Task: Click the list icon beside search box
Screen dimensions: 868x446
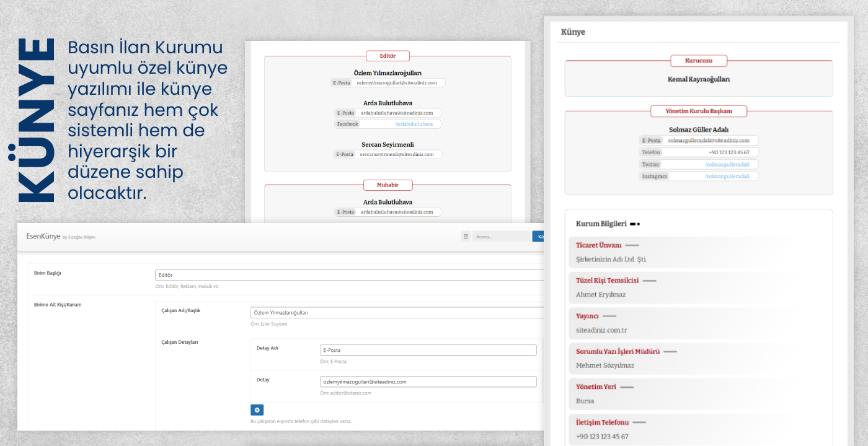Action: point(466,236)
